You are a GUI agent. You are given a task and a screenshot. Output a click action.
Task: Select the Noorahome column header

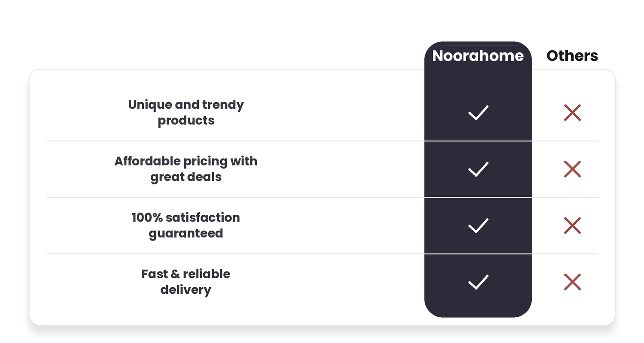[478, 56]
